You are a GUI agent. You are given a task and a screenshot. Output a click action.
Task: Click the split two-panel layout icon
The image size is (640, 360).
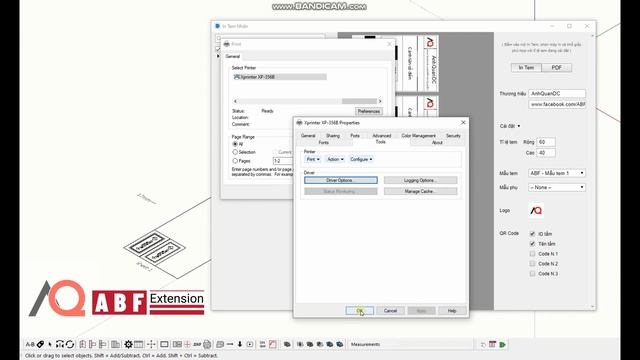pyautogui.click(x=177, y=344)
